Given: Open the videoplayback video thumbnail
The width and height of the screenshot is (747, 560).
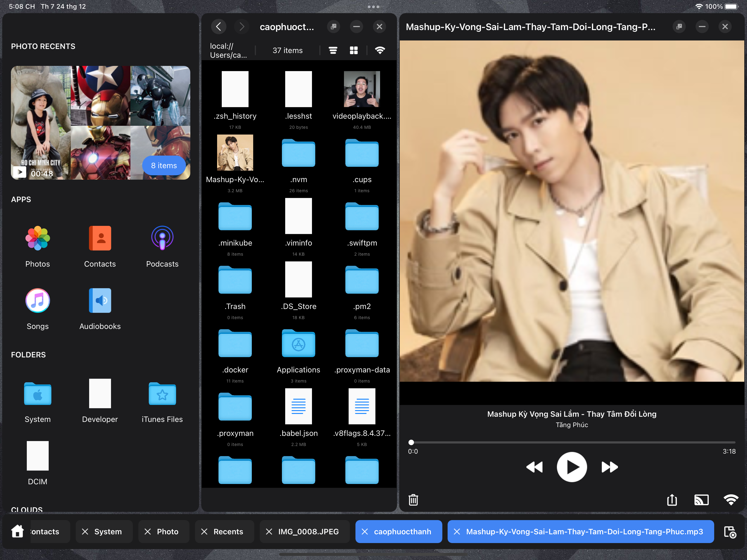Looking at the screenshot, I should click(x=362, y=89).
